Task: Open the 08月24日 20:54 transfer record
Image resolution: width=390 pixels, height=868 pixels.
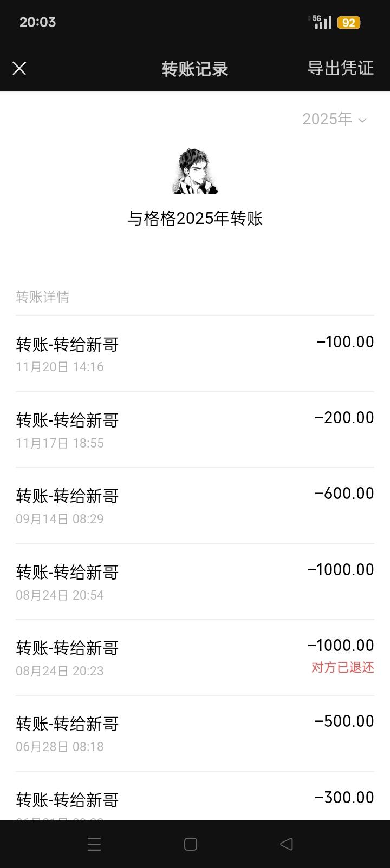Action: pos(195,582)
